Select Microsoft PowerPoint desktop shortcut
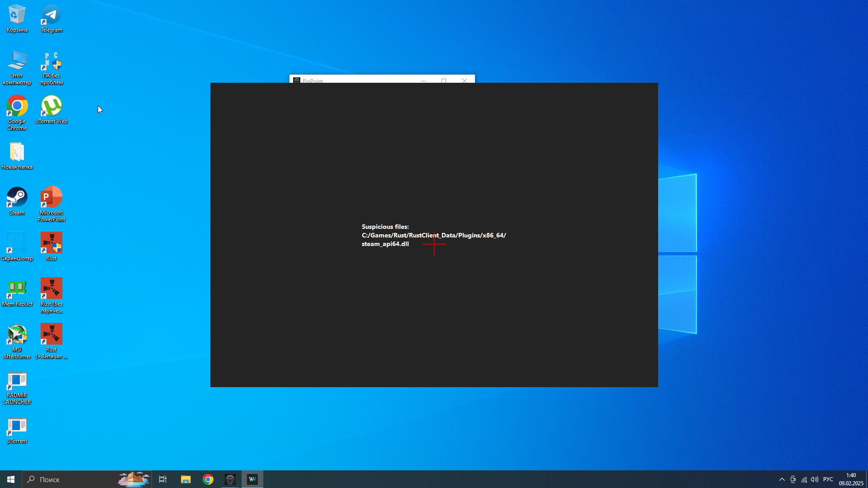Screen dimensions: 868x488 (x=52, y=204)
